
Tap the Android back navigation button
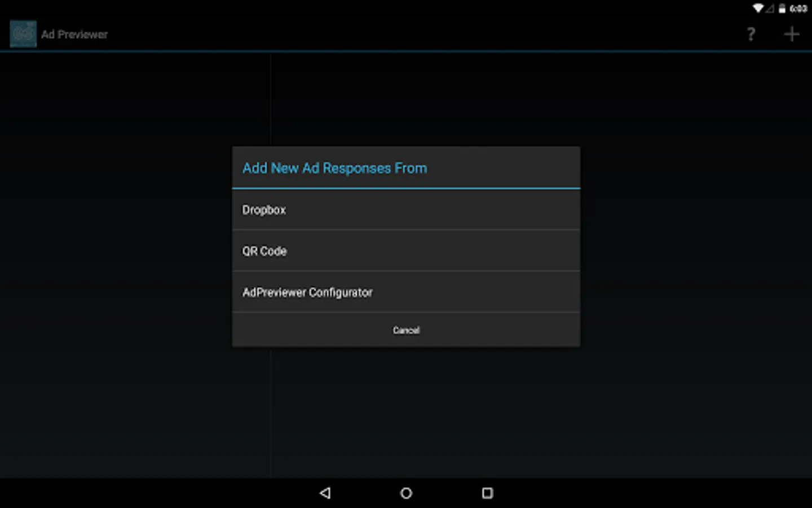point(325,493)
